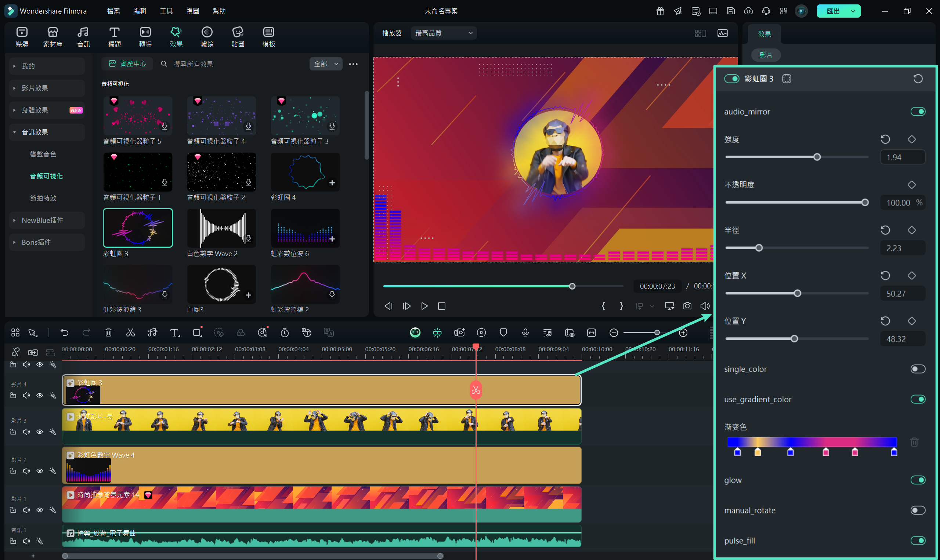Click the text tool icon in timeline toolbar
The image size is (940, 560).
[175, 332]
